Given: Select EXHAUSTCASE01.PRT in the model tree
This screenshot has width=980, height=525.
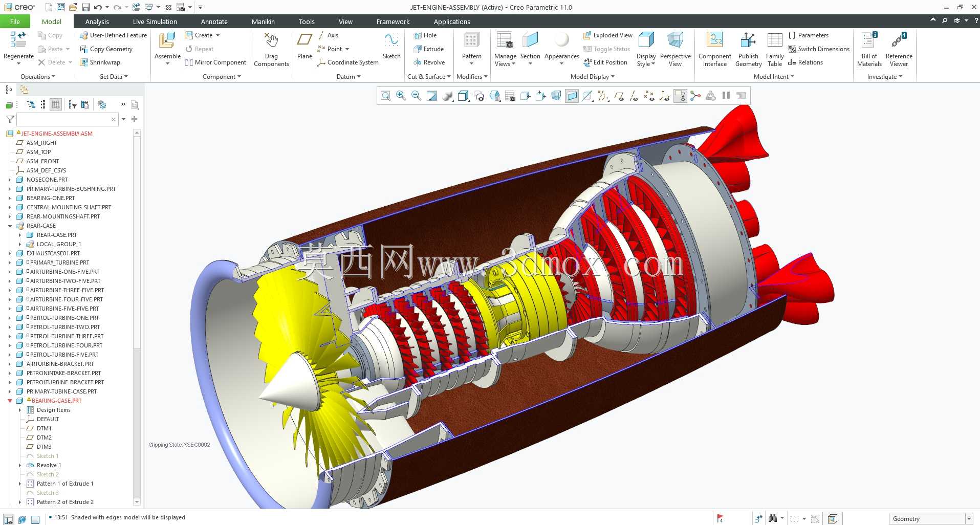Looking at the screenshot, I should (x=53, y=253).
